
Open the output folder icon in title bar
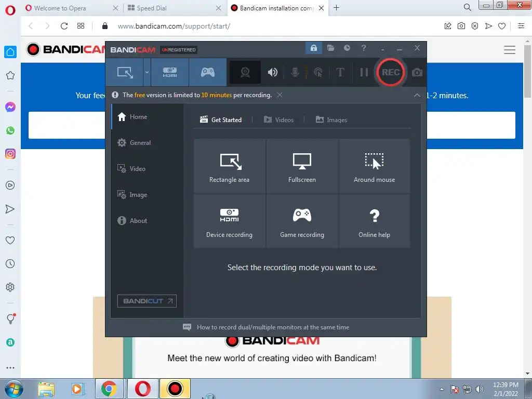pyautogui.click(x=330, y=48)
